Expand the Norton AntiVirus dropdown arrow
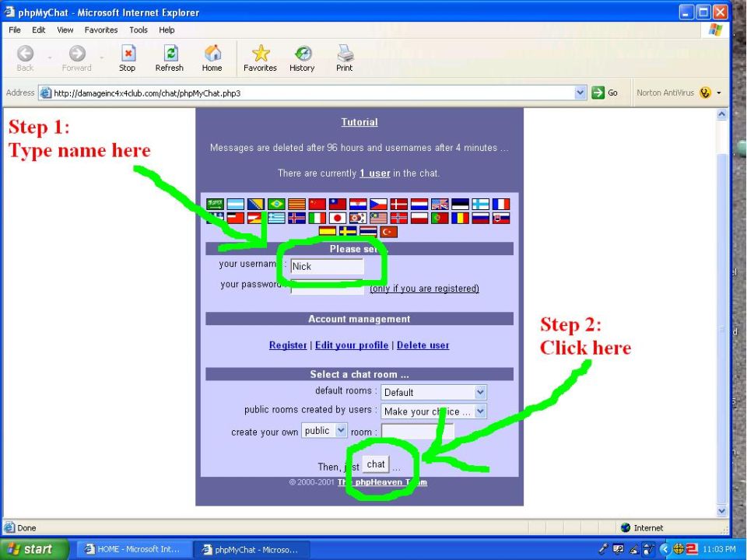 click(x=719, y=93)
